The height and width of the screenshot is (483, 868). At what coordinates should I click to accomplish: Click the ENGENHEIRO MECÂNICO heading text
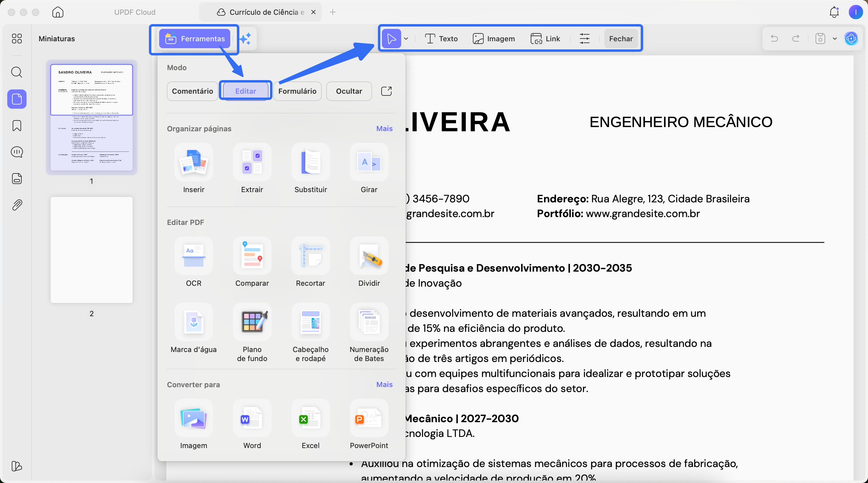(x=681, y=122)
